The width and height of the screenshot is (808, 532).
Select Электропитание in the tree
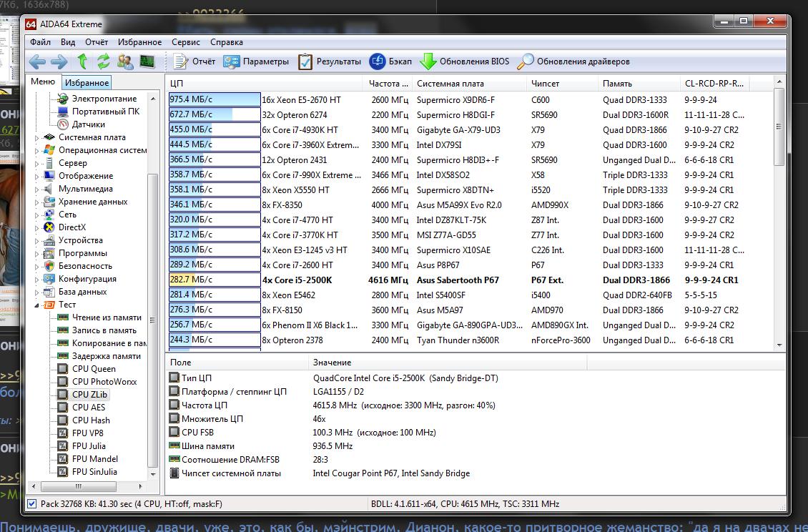click(104, 99)
